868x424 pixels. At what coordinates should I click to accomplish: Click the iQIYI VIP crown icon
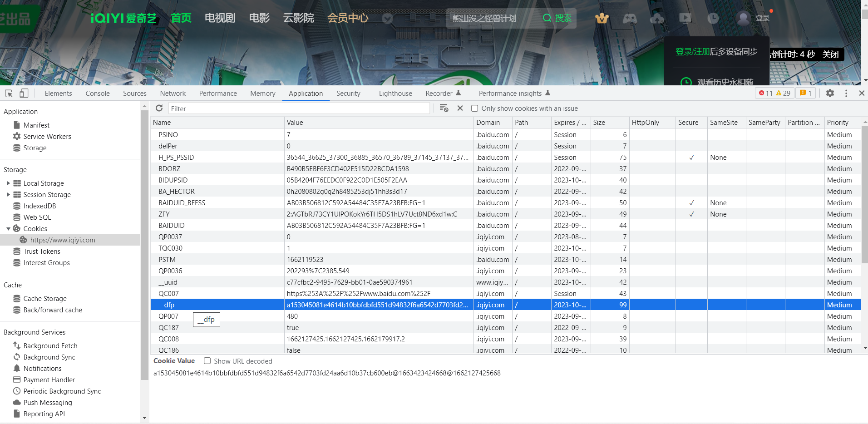[602, 18]
